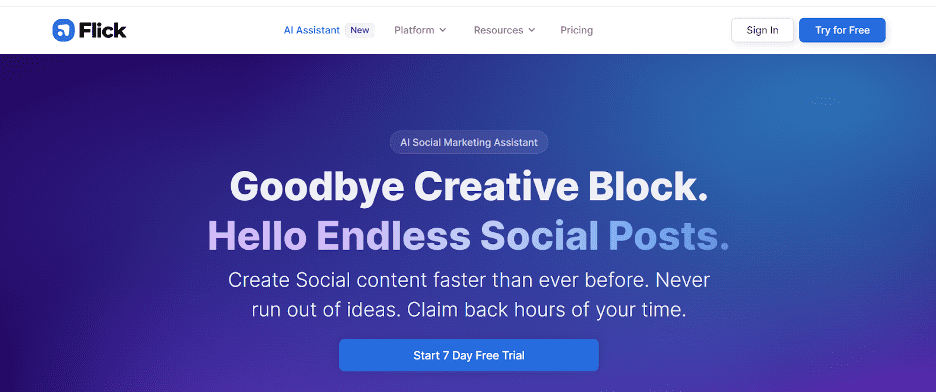Expand the Resources dropdown menu
The image size is (936, 392).
[504, 30]
